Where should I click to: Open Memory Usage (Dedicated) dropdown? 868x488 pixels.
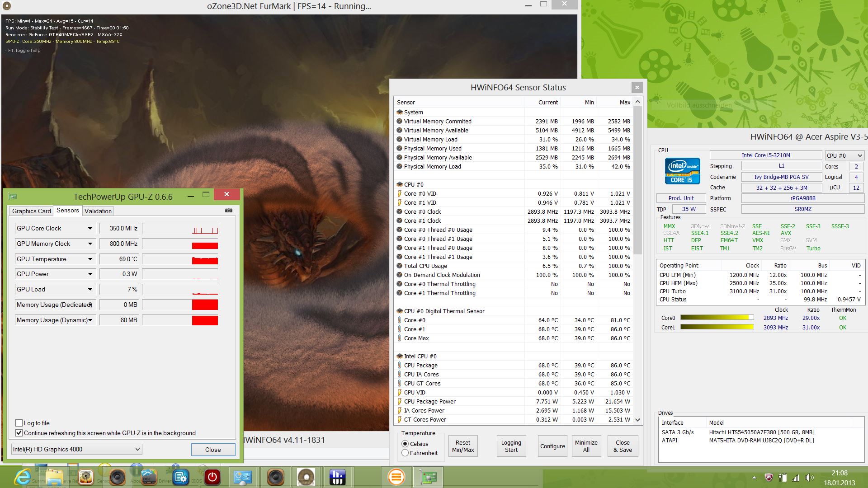[x=90, y=305]
